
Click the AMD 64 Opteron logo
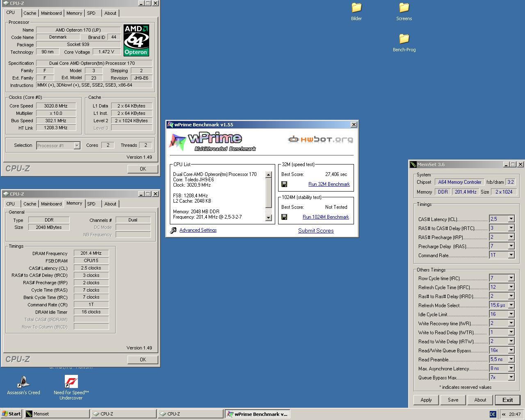(x=136, y=40)
